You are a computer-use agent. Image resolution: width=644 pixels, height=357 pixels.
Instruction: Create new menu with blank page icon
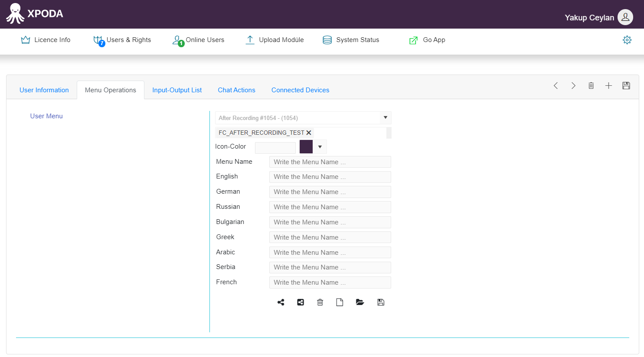[340, 302]
